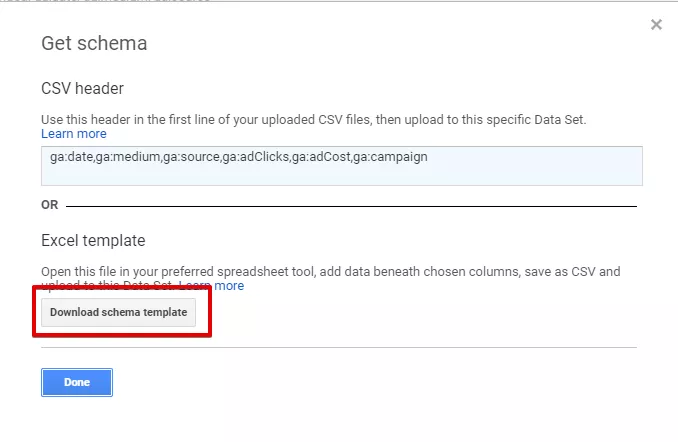This screenshot has width=678, height=442.
Task: Focus the CSV header text box
Action: point(342,166)
